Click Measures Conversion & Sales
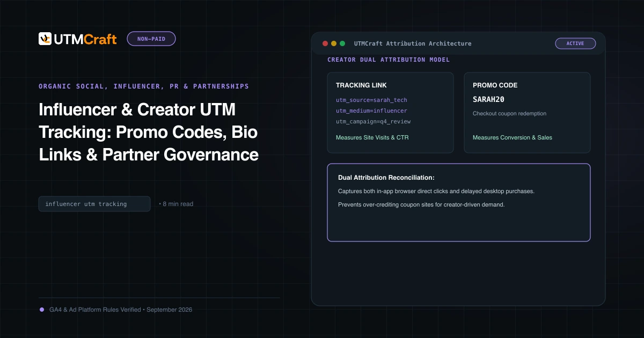This screenshot has width=644, height=338. (x=513, y=137)
